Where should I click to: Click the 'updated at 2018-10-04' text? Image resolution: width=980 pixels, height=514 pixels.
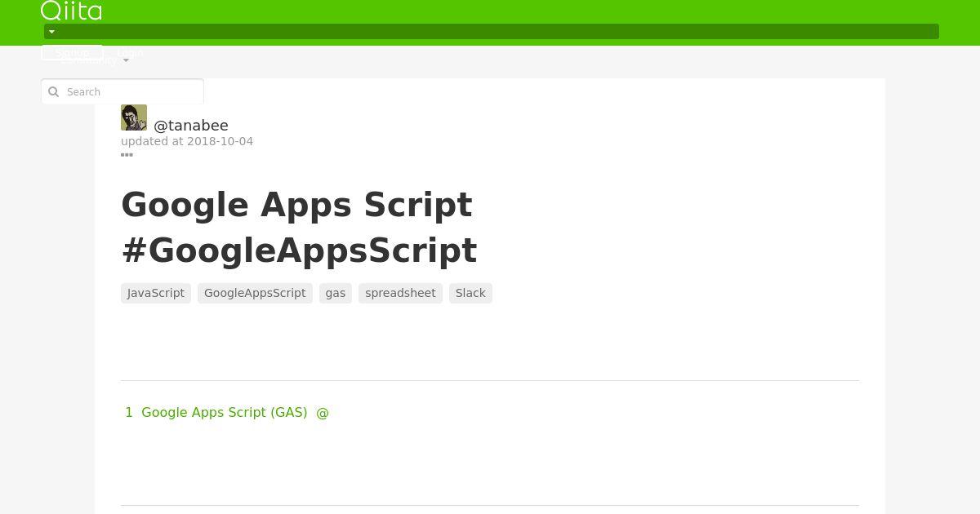(x=187, y=141)
